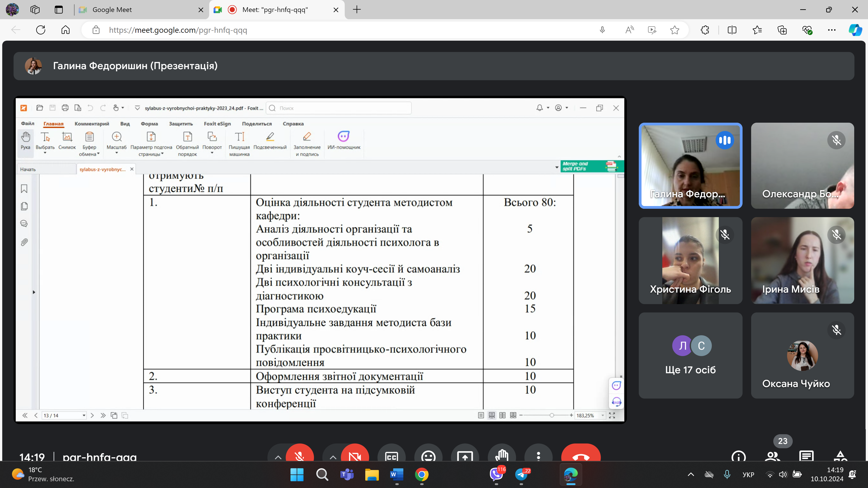Open the 'Ще 17 осіб' tile
The height and width of the screenshot is (488, 868).
click(x=690, y=356)
